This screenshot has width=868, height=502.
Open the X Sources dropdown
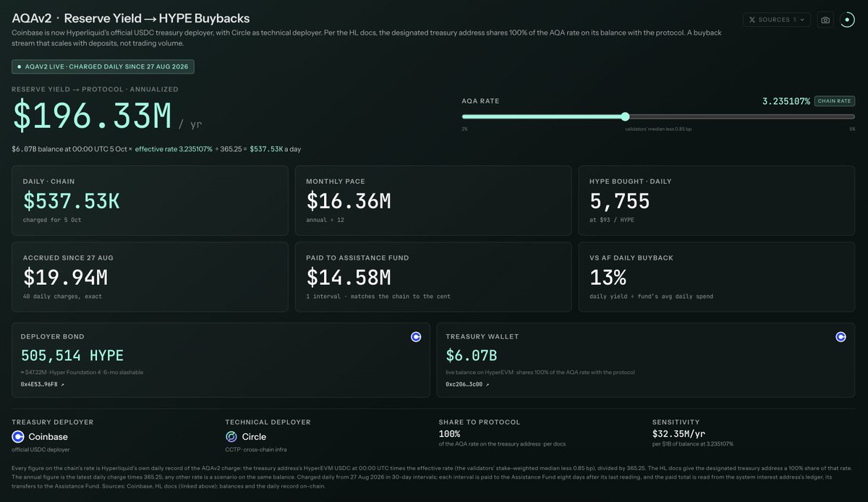(x=776, y=20)
